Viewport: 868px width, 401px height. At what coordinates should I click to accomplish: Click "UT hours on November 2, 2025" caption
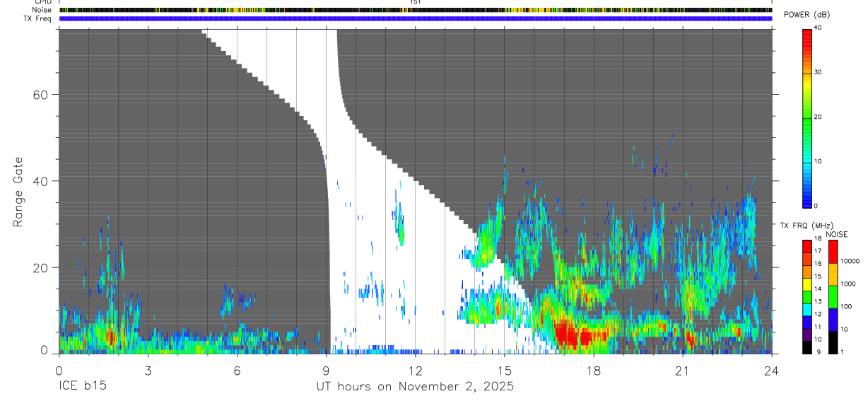(415, 387)
